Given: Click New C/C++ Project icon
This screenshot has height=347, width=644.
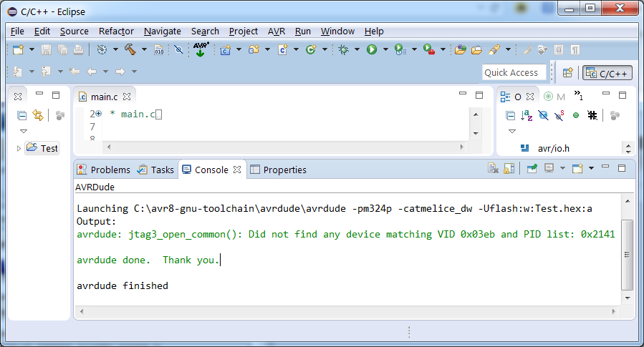Looking at the screenshot, I should 225,50.
